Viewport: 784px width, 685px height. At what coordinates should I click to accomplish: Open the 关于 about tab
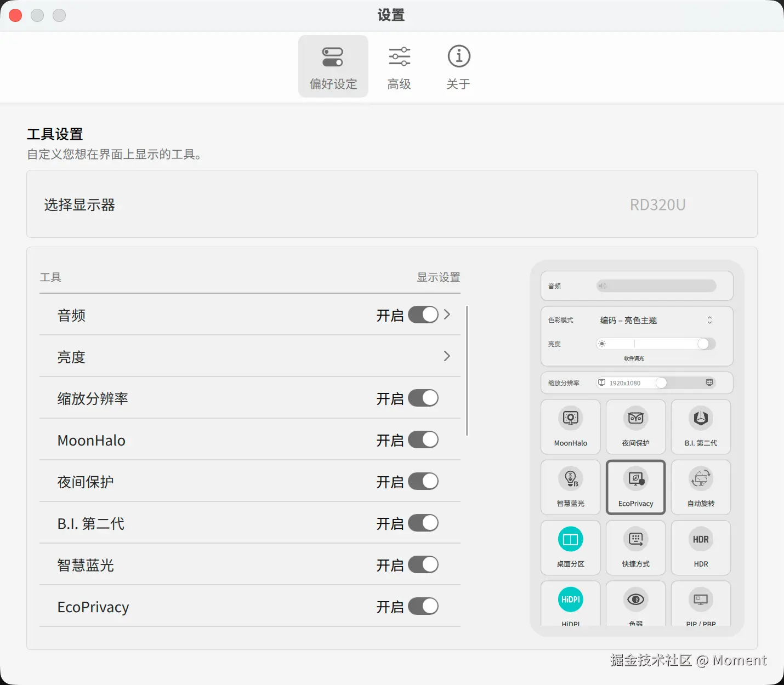pos(458,66)
